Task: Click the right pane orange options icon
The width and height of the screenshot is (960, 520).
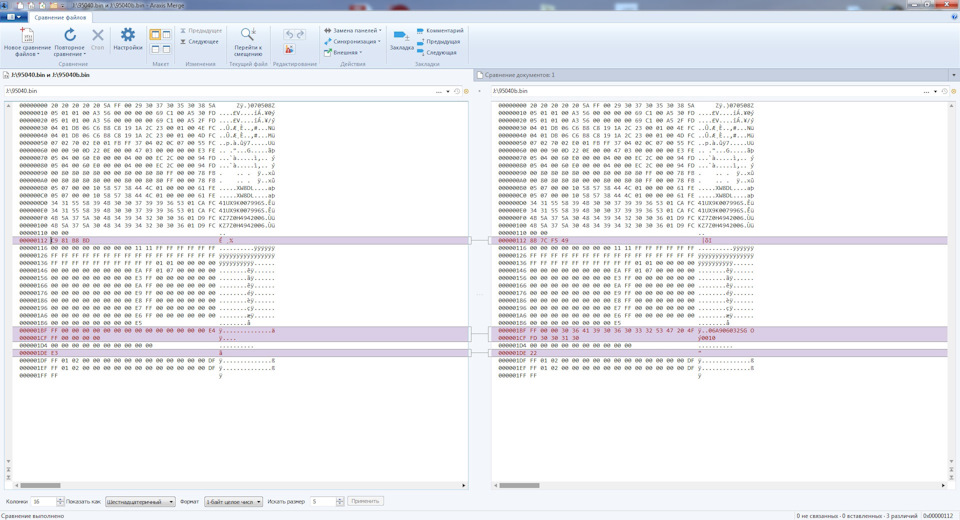Action: coord(953,91)
